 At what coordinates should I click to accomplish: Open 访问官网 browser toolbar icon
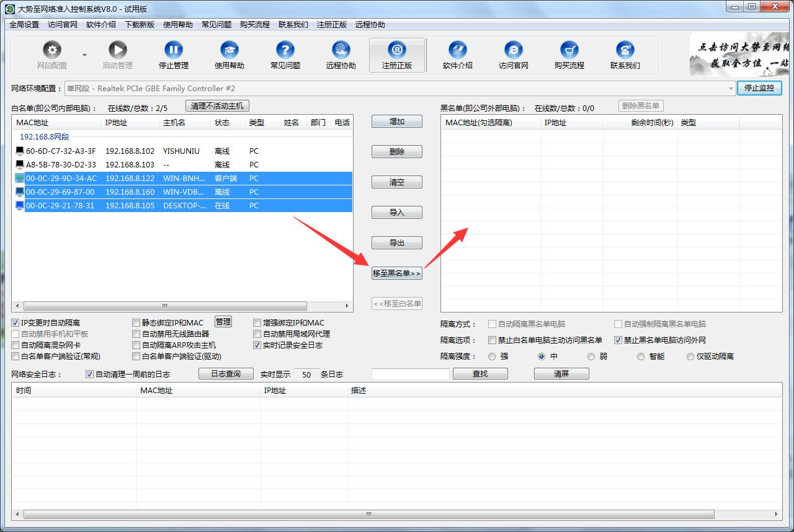514,50
